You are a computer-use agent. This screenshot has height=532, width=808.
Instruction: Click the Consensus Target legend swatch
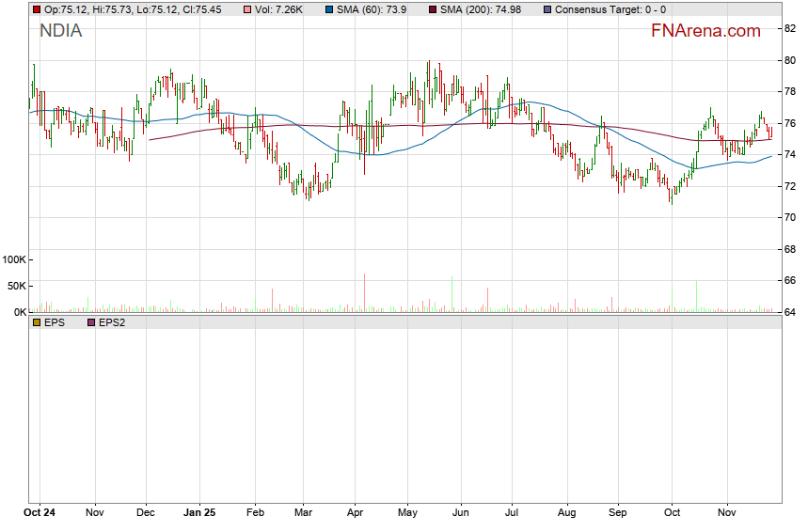tap(547, 9)
